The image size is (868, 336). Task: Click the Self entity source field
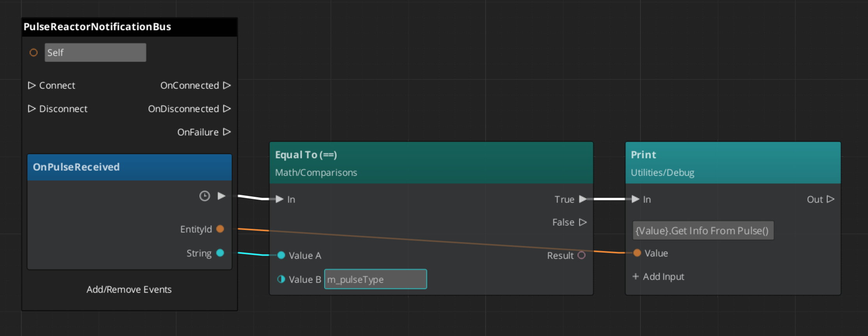95,53
